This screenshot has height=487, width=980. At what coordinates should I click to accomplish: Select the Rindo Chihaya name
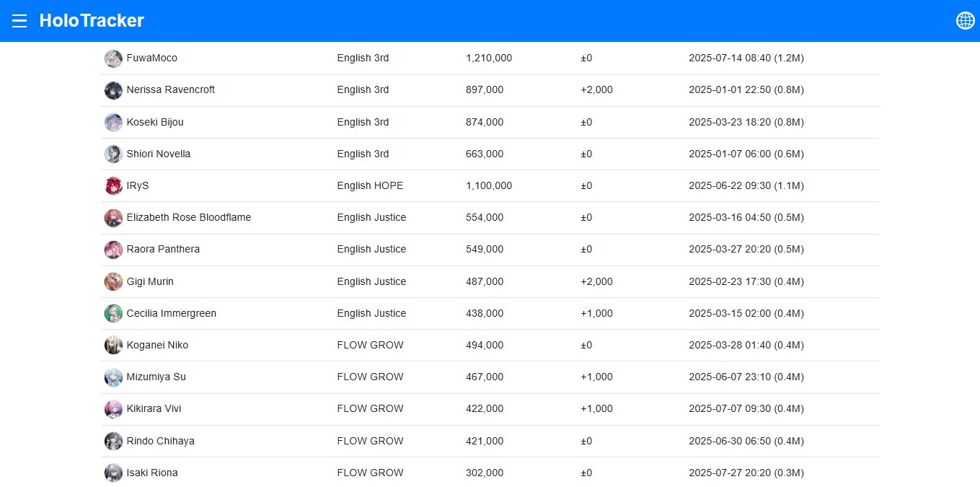point(161,441)
